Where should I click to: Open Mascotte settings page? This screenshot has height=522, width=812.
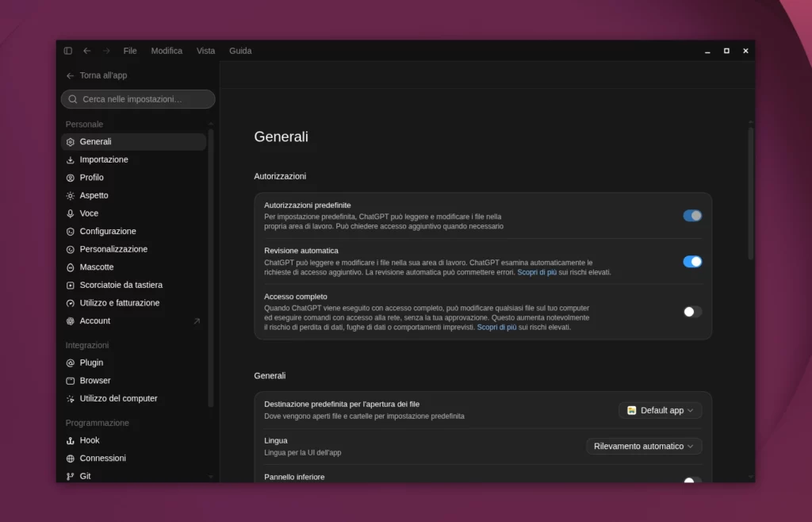coord(133,267)
